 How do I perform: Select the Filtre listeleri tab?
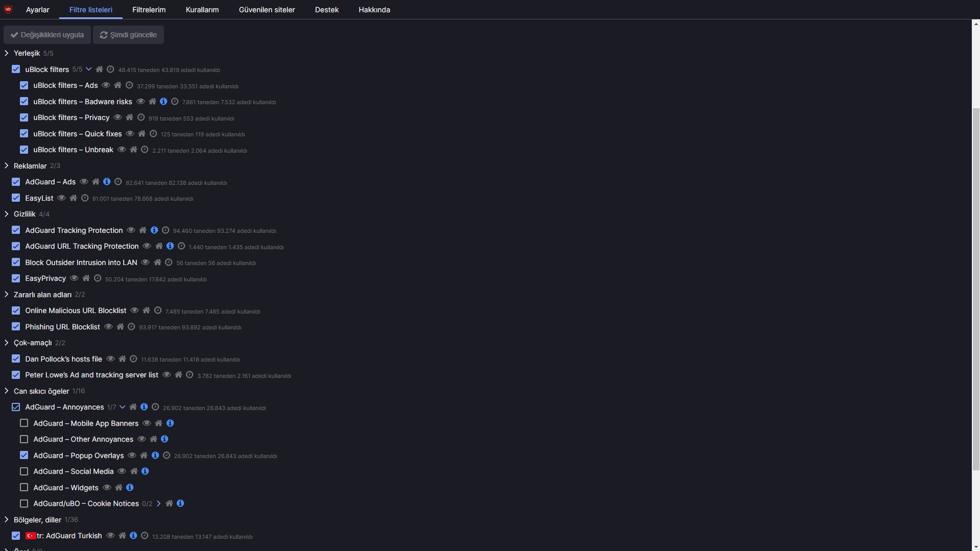pyautogui.click(x=91, y=10)
